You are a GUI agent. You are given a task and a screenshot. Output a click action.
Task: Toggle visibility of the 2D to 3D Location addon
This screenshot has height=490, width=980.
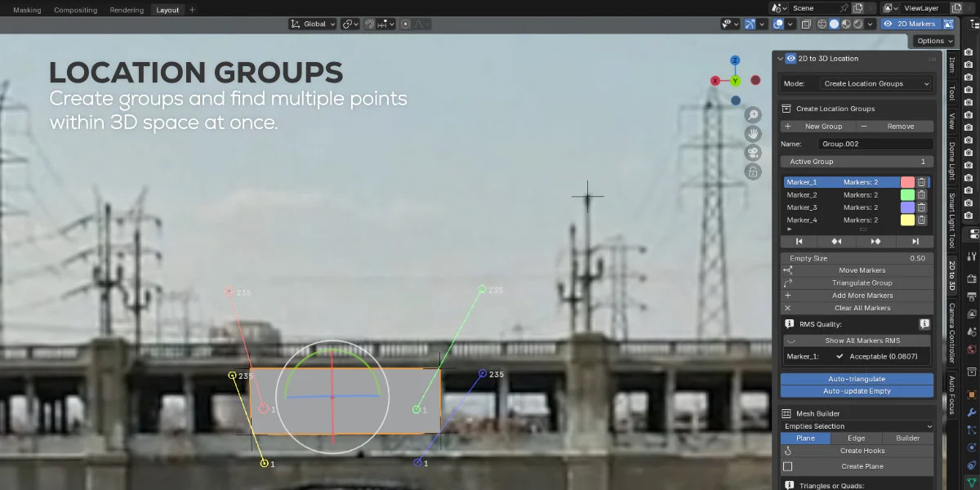click(x=791, y=58)
